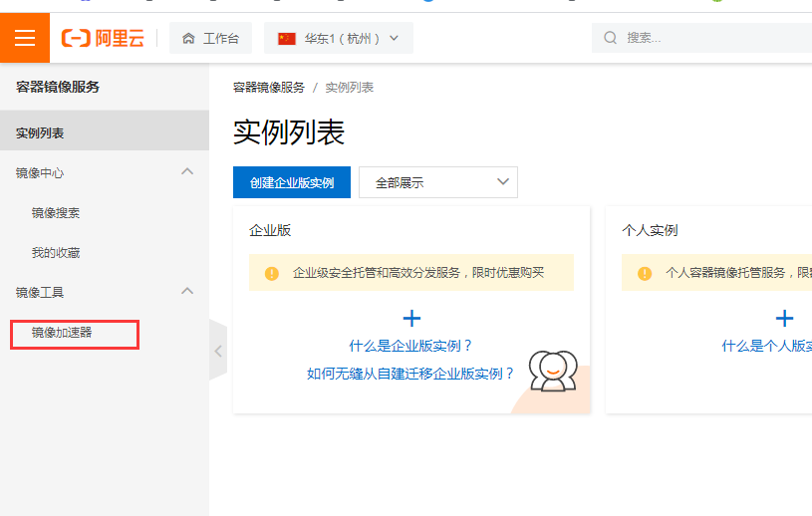This screenshot has width=812, height=516.
Task: Open the 全部展示 filter dropdown
Action: [438, 182]
